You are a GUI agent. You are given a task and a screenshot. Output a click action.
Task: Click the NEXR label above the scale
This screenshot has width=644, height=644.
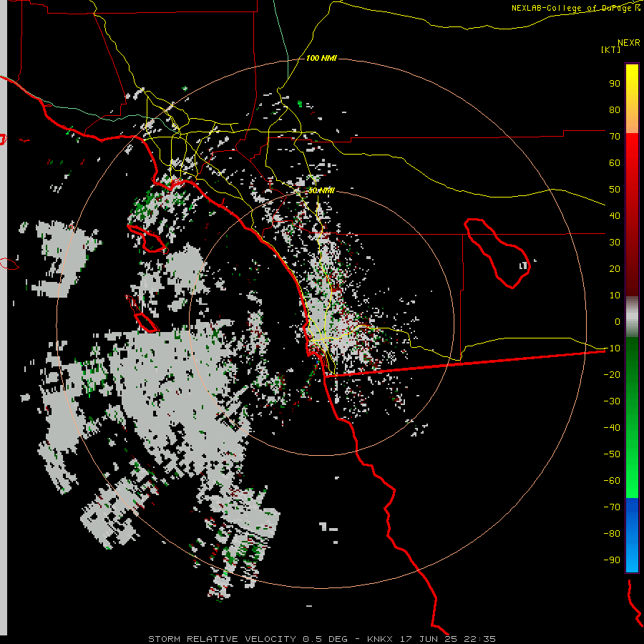(x=629, y=43)
